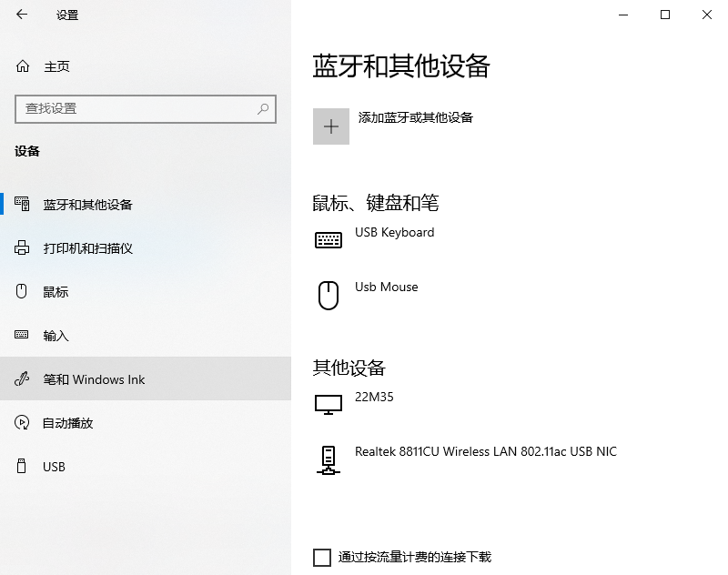Open 自动播放 via the AutoPlay icon
The height and width of the screenshot is (575, 728).
(x=22, y=422)
